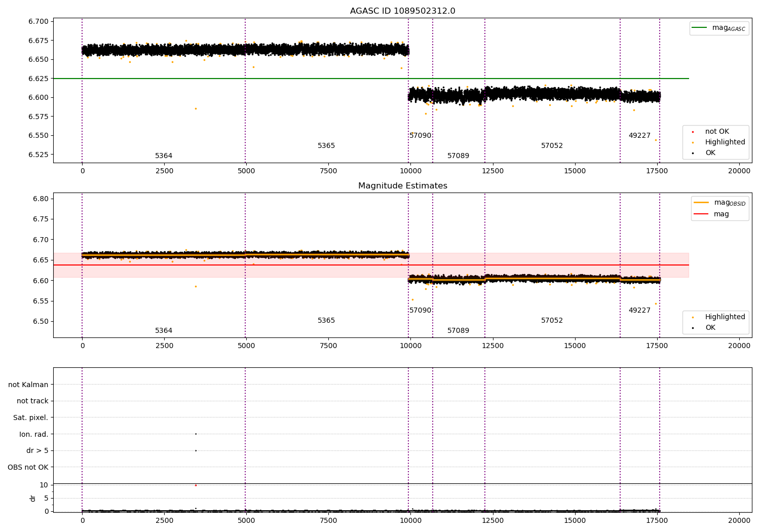Click the 6.80 y-tick on middle plot
This screenshot has height=532, width=760.
41,199
